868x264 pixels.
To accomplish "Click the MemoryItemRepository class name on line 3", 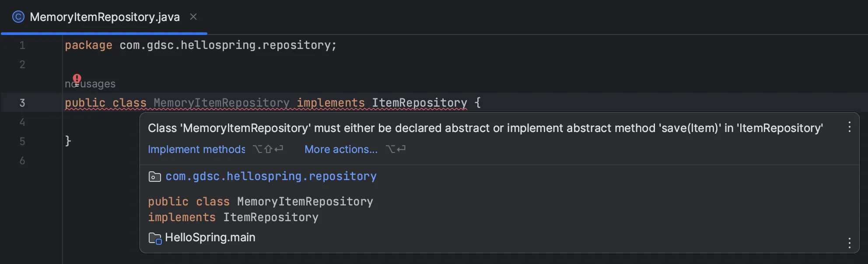I will click(x=221, y=103).
